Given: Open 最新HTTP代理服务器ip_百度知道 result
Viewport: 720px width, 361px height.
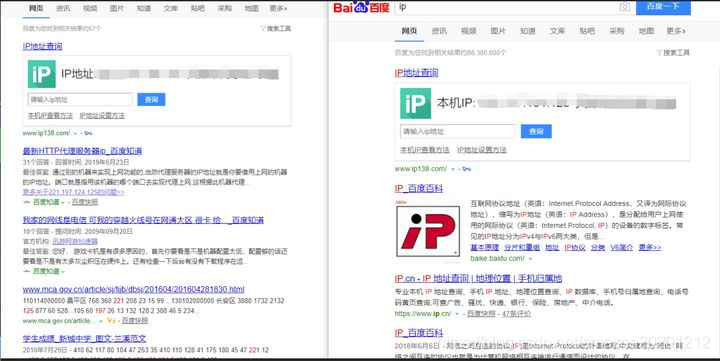Looking at the screenshot, I should point(82,151).
